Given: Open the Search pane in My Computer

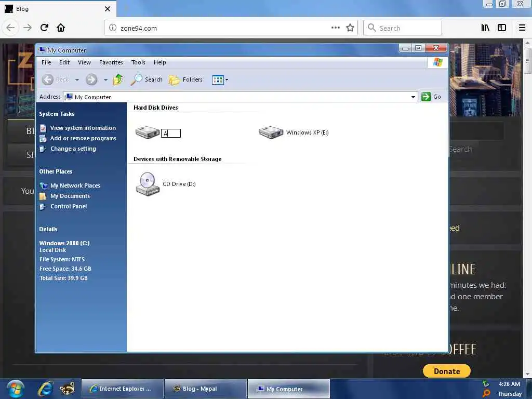Looking at the screenshot, I should pos(147,79).
